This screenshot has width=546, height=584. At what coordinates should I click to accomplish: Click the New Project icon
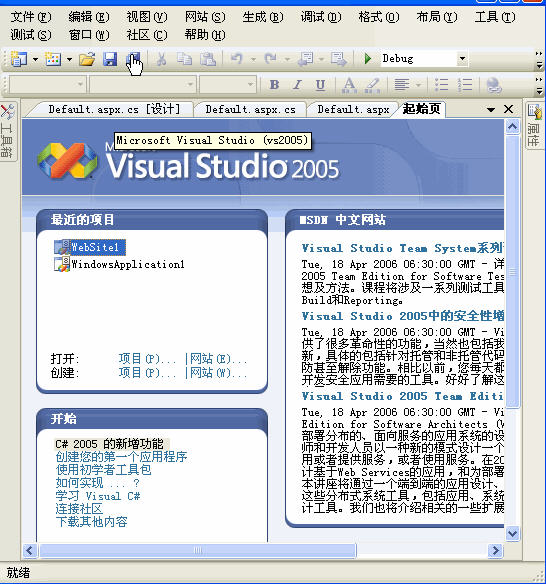point(19,59)
